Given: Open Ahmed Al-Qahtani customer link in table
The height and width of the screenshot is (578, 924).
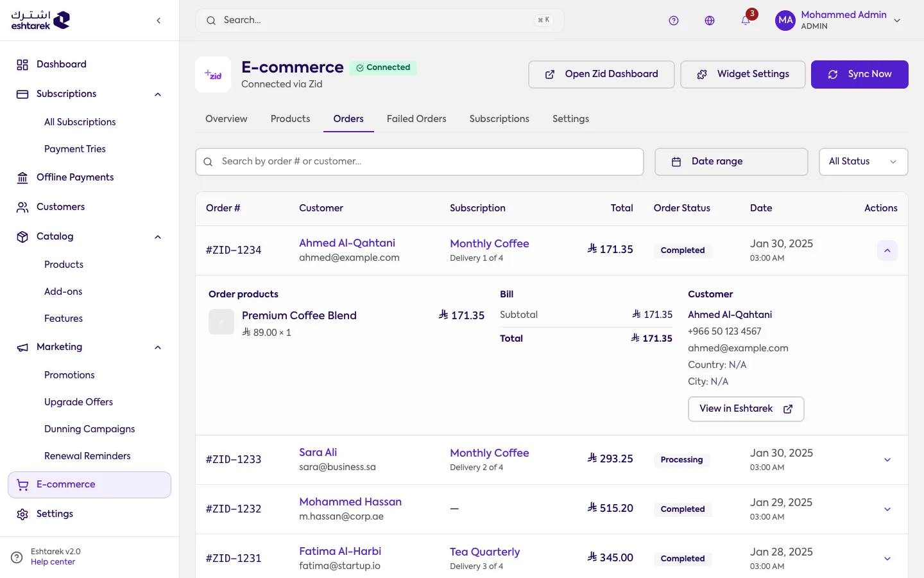Looking at the screenshot, I should [x=347, y=243].
